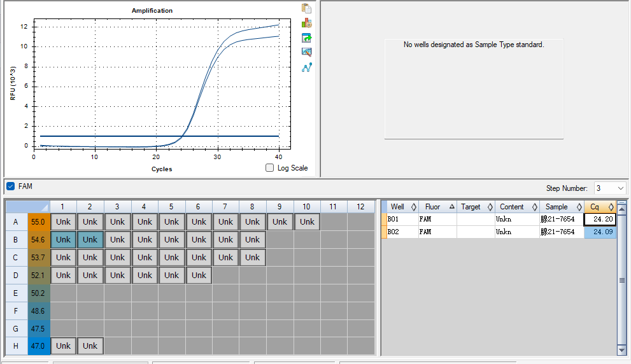Select well C4 in plate selector
This screenshot has width=631, height=364.
(x=145, y=258)
